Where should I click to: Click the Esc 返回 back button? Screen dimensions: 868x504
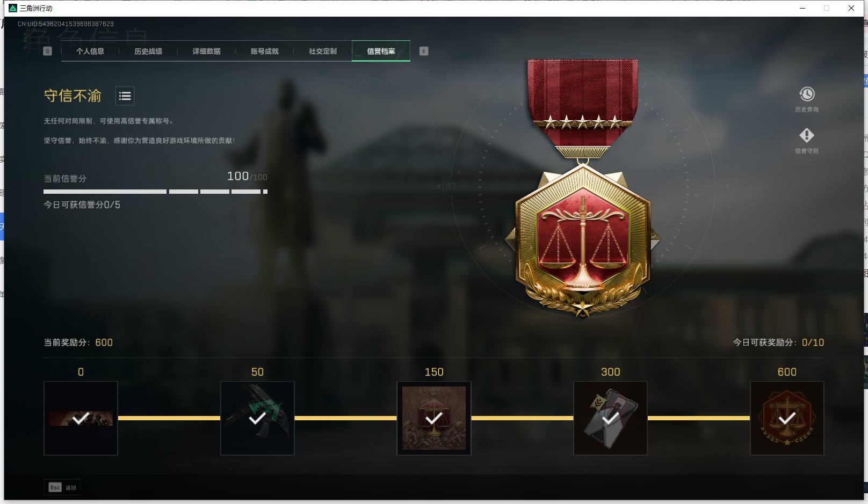point(62,487)
